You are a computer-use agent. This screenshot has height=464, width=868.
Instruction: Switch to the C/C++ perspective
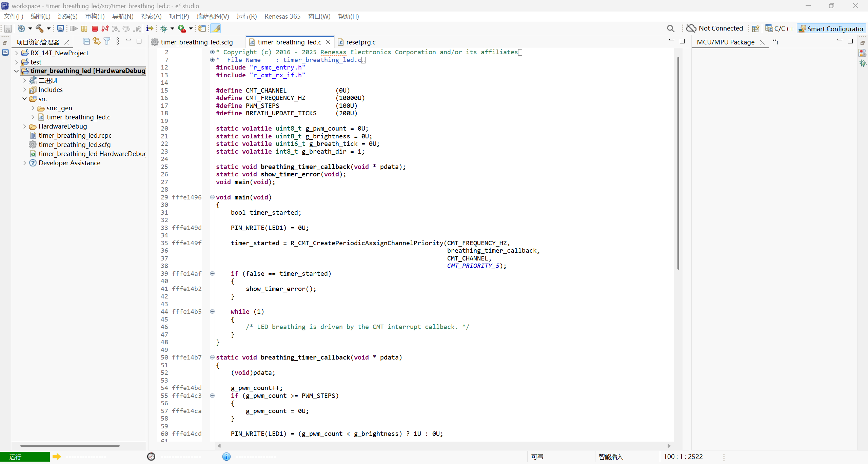click(x=779, y=28)
